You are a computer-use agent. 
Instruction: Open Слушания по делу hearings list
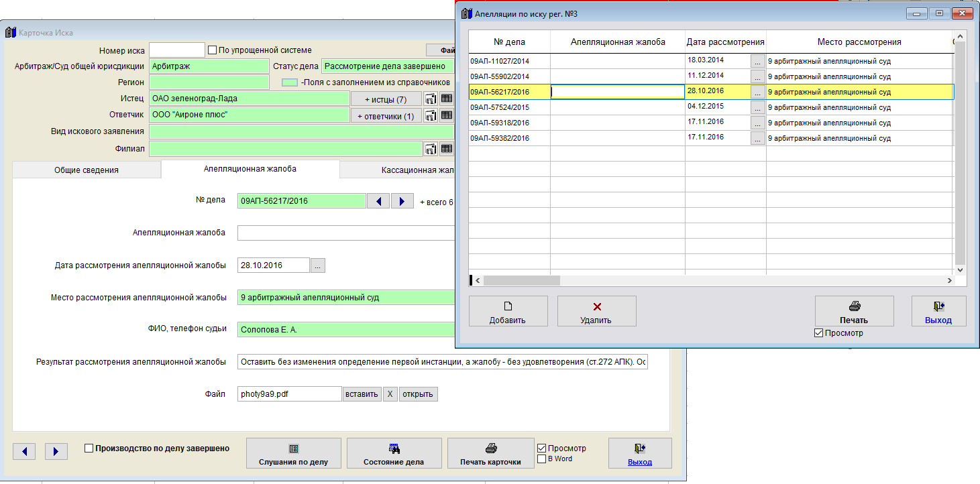click(x=294, y=454)
